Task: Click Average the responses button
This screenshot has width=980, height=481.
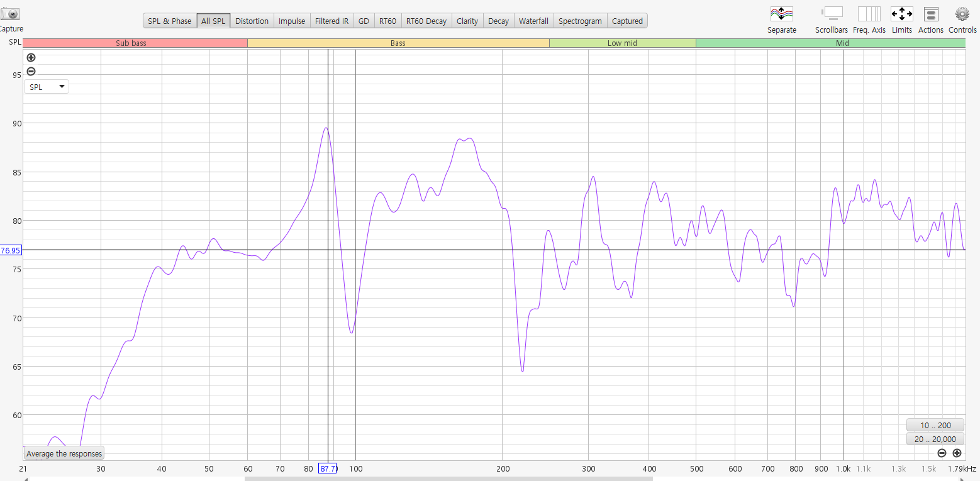Action: click(64, 453)
